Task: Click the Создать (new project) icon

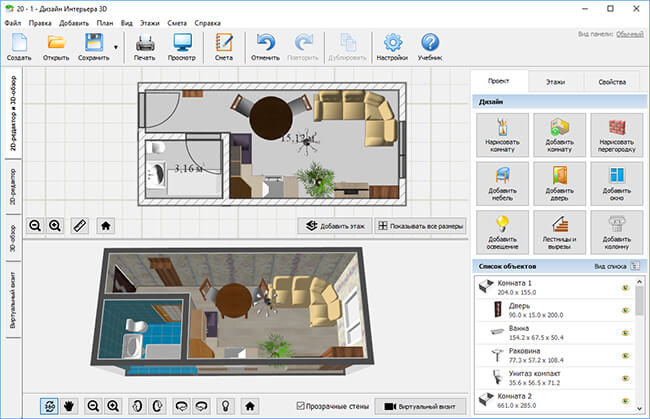Action: pyautogui.click(x=19, y=47)
